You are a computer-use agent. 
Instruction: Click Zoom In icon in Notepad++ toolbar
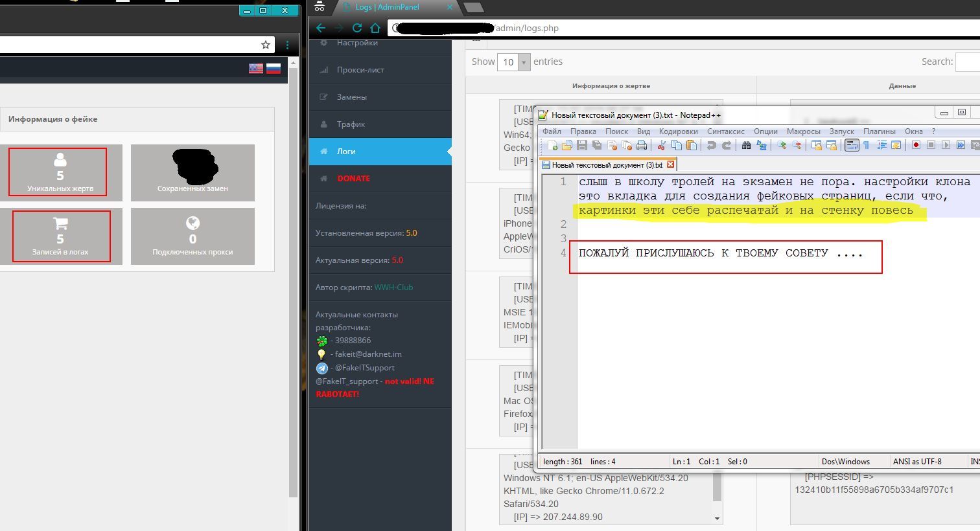coord(781,145)
